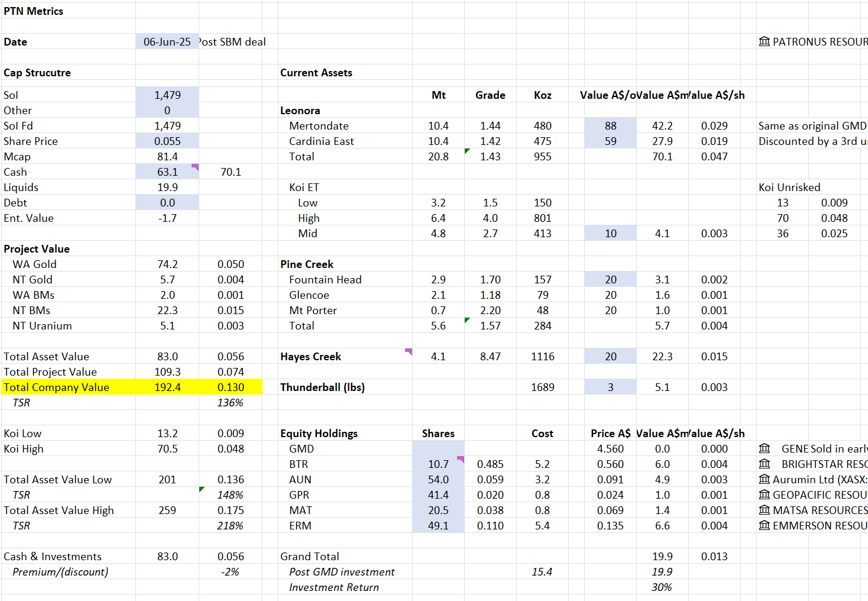Click the stock icon beside PATRONUS RESOUR

[x=765, y=41]
